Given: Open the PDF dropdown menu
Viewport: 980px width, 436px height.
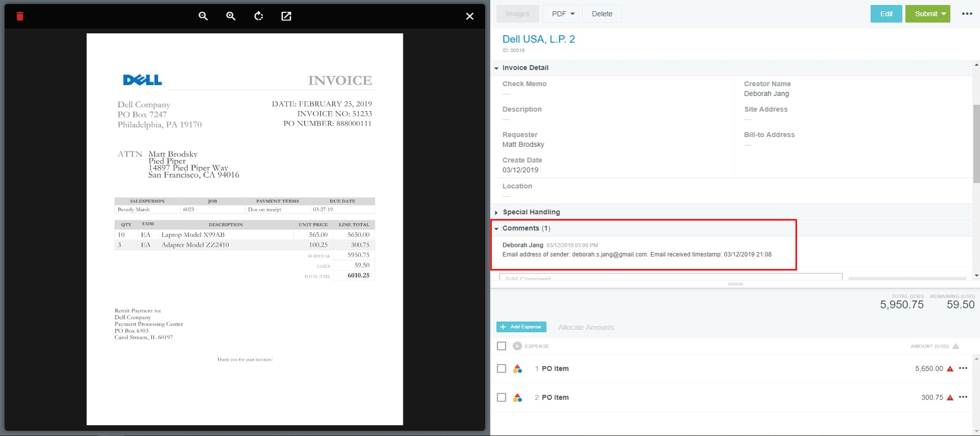Looking at the screenshot, I should click(x=563, y=14).
